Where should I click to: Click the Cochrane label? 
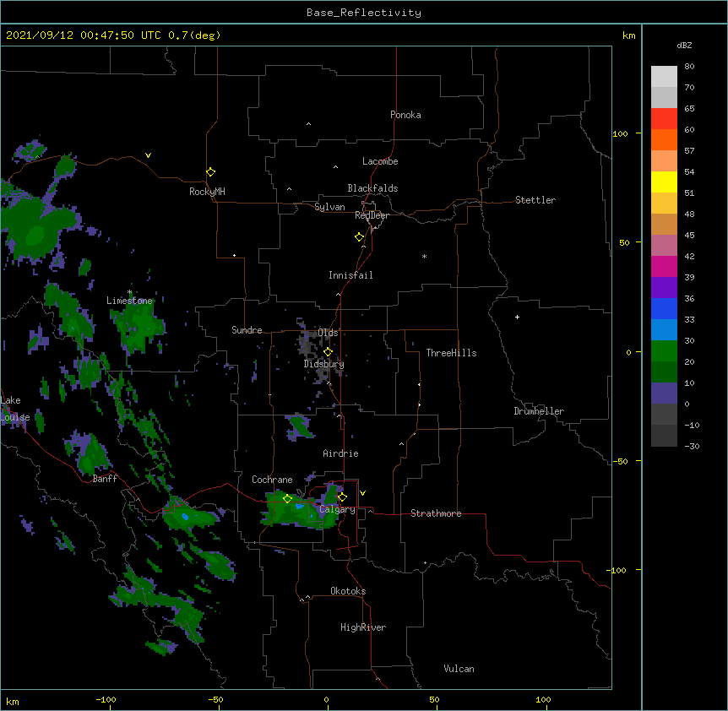pyautogui.click(x=272, y=480)
